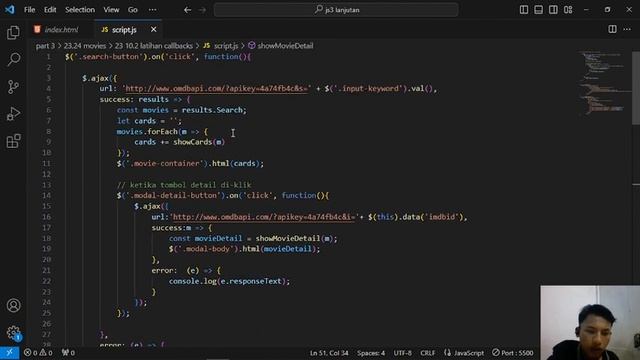Change indentation via 'Spaces: 4'

click(371, 353)
